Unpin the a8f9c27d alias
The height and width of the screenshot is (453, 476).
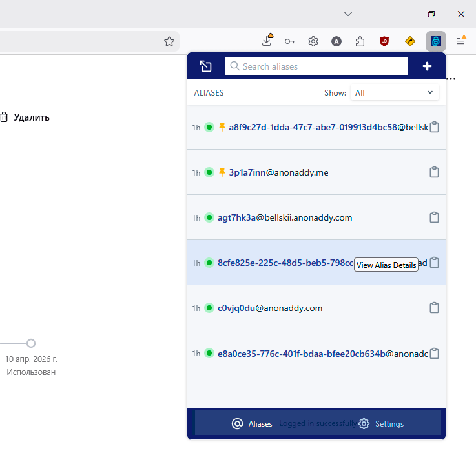(222, 127)
